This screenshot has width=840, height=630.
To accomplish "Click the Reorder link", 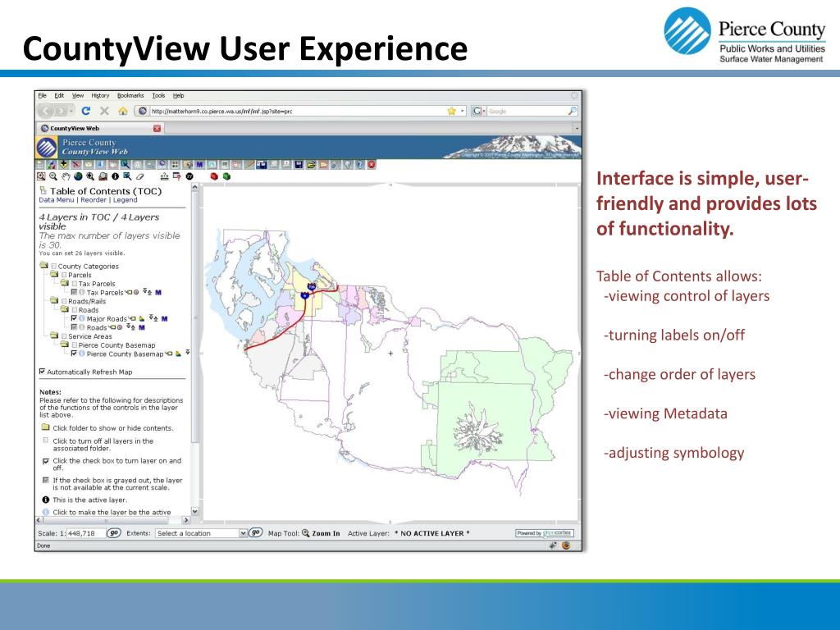I will coord(94,200).
